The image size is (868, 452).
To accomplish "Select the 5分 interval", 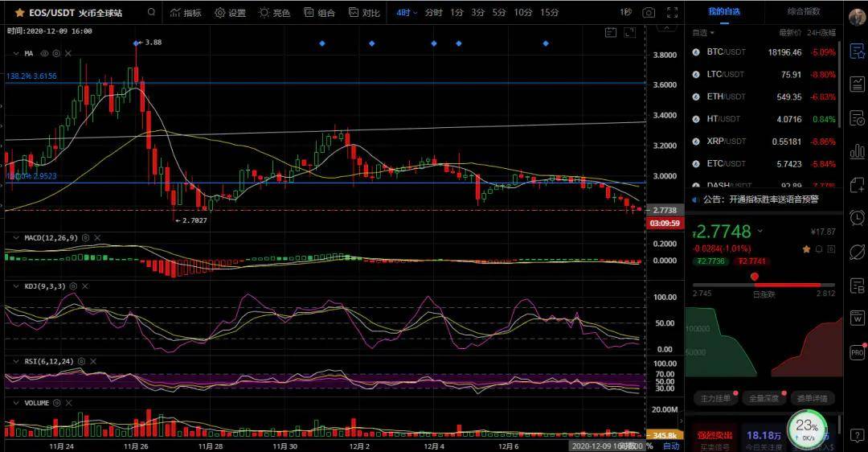I will coord(499,12).
